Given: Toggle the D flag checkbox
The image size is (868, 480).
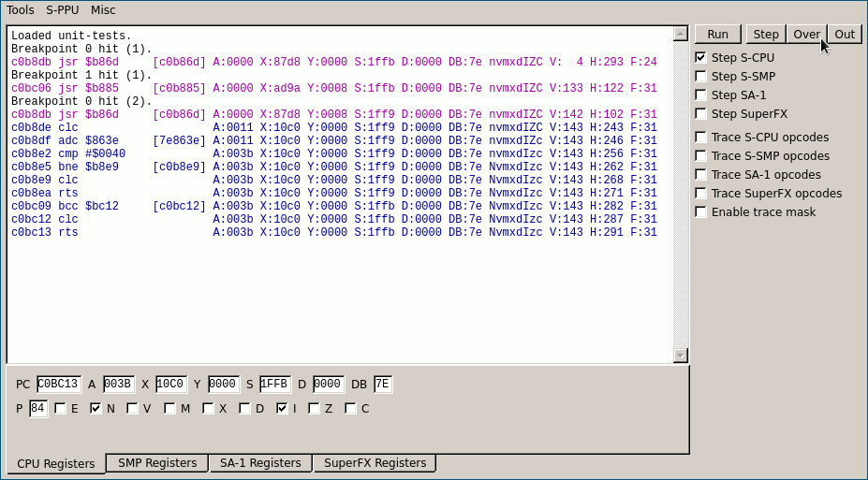Looking at the screenshot, I should coord(244,409).
